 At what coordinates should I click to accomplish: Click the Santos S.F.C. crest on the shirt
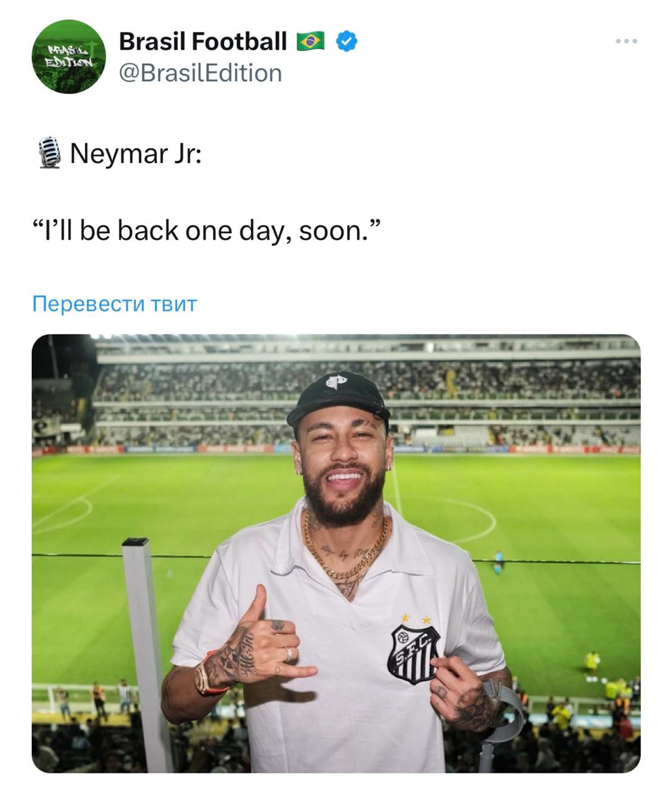click(413, 653)
